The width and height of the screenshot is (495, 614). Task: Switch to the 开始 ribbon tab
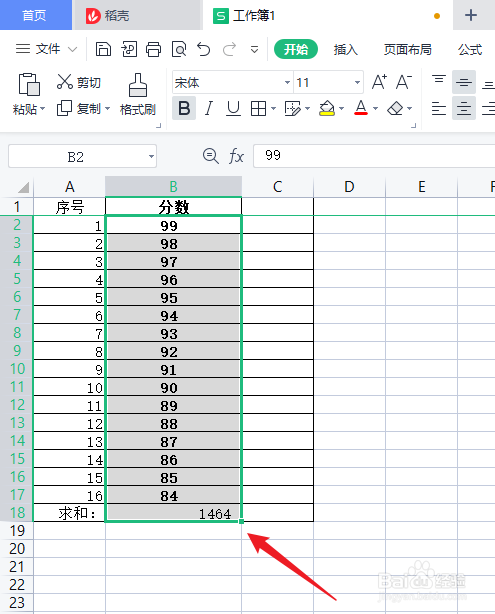tap(296, 49)
